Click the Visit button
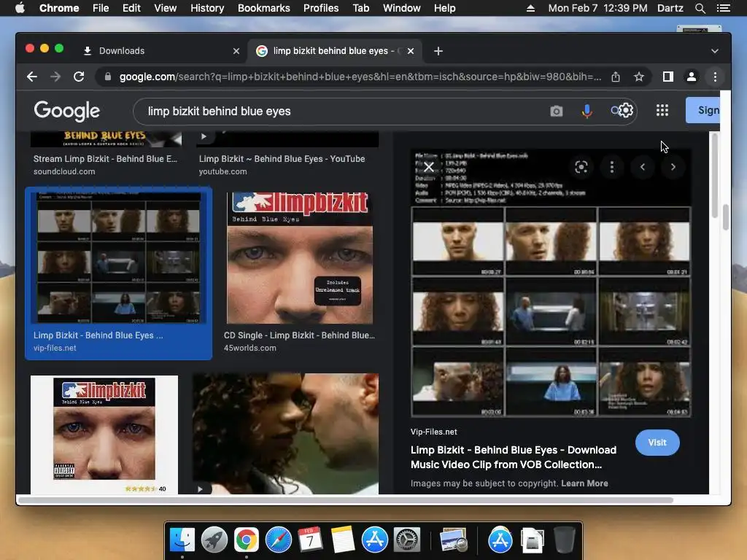 pyautogui.click(x=657, y=443)
